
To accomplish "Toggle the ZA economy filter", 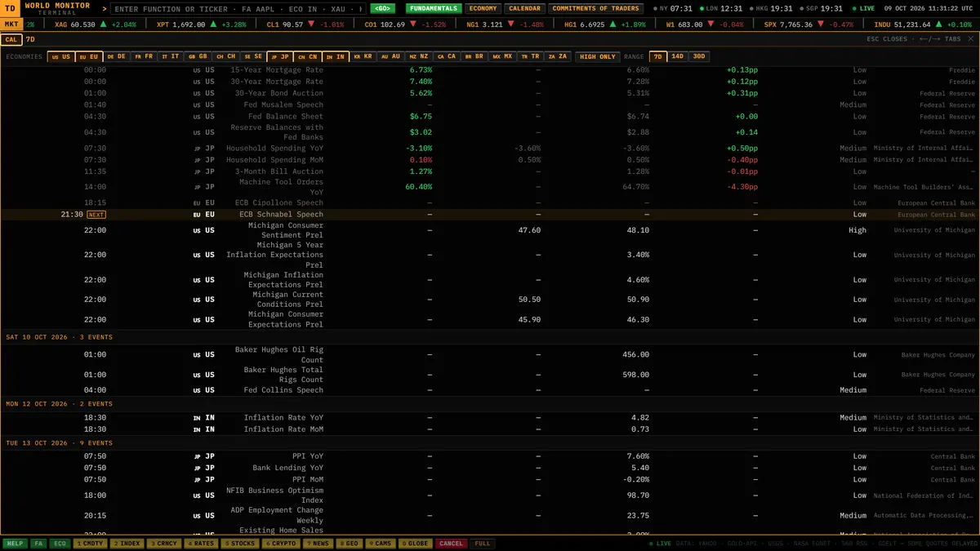I will [559, 57].
